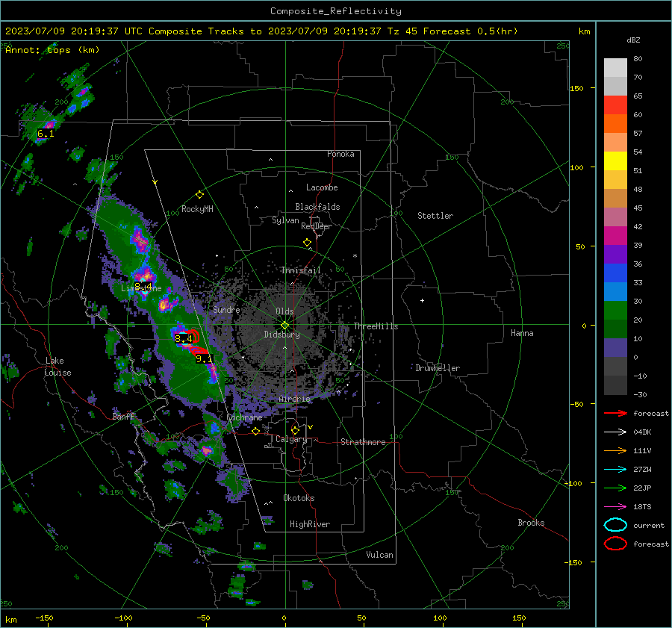Image resolution: width=672 pixels, height=628 pixels.
Task: Select the purple 39 dBZ color band
Action: (615, 254)
